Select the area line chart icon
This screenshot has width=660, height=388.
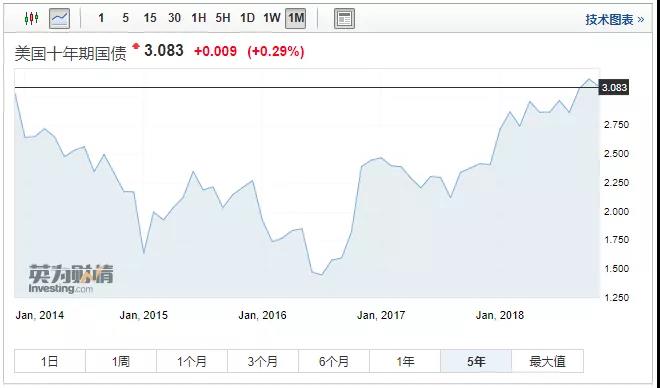[59, 19]
